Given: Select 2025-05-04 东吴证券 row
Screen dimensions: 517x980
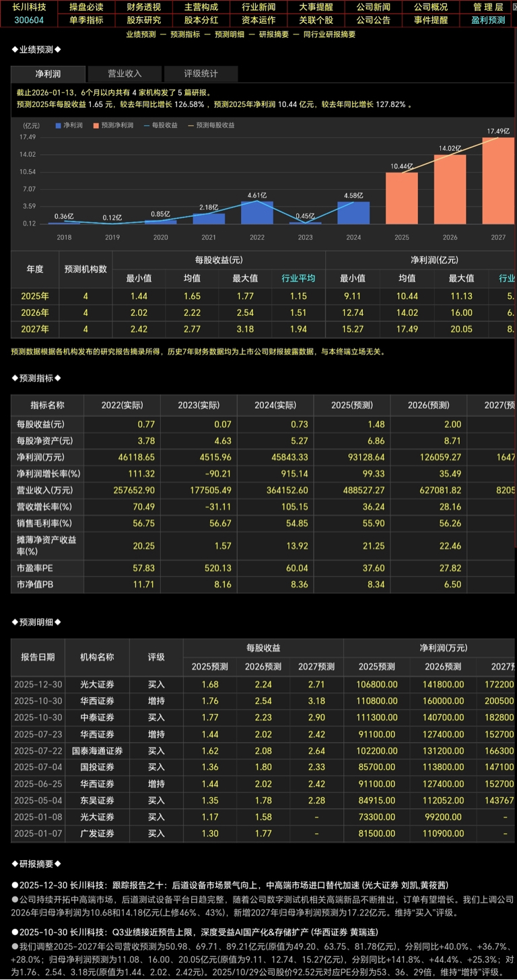Looking at the screenshot, I should [x=263, y=801].
